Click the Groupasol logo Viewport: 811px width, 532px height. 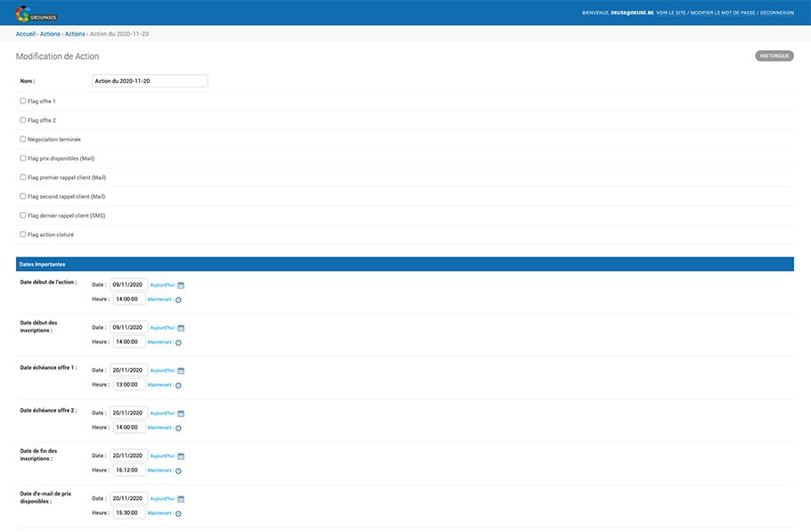pos(37,12)
